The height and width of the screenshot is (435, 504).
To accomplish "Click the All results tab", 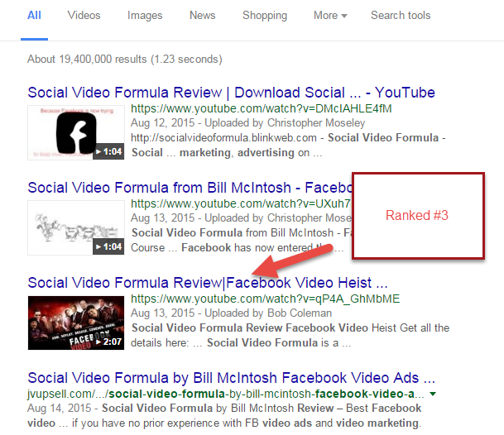I will coord(34,16).
